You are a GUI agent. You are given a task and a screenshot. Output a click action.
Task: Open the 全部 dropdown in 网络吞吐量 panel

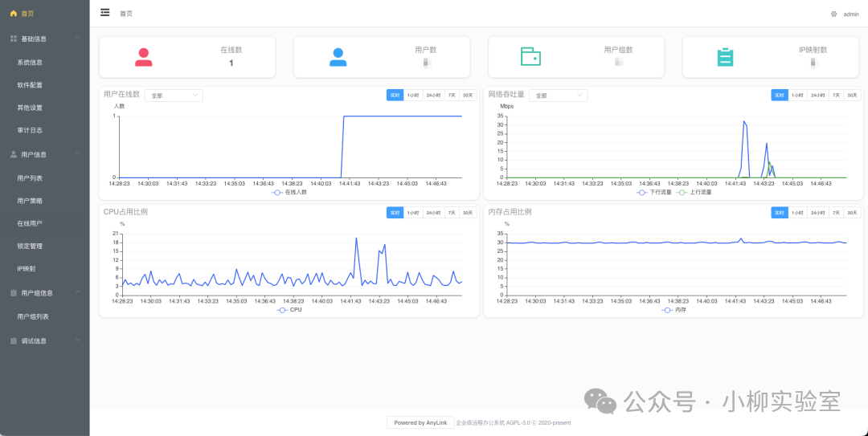click(558, 95)
